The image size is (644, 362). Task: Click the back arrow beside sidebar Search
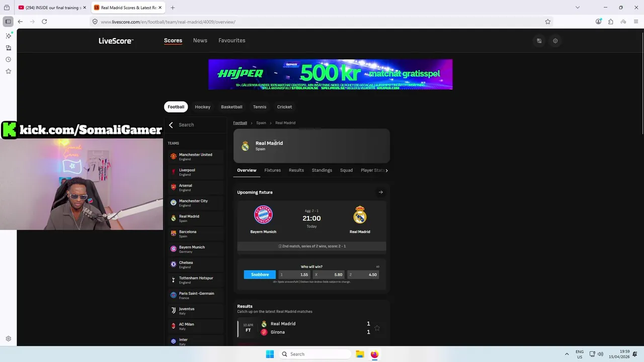pyautogui.click(x=171, y=125)
